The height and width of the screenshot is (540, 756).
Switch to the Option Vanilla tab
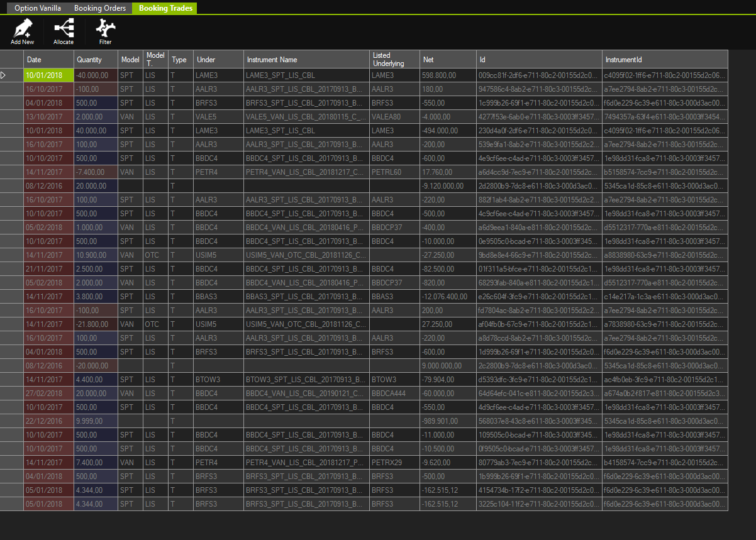[39, 8]
